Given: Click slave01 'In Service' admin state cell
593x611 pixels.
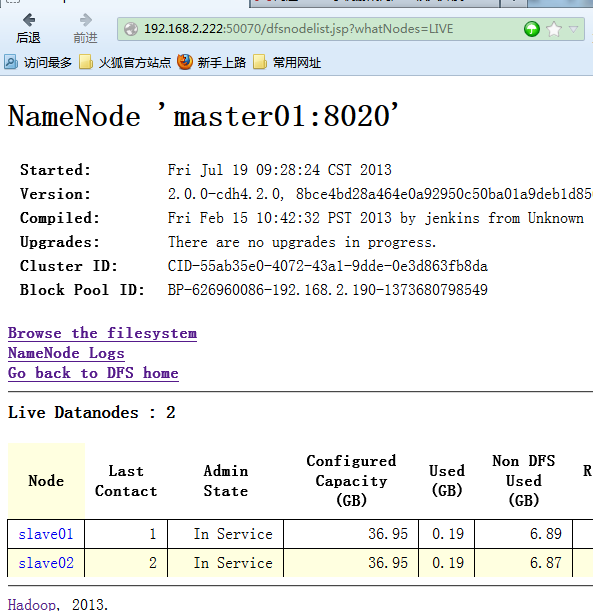Looking at the screenshot, I should (x=233, y=534).
